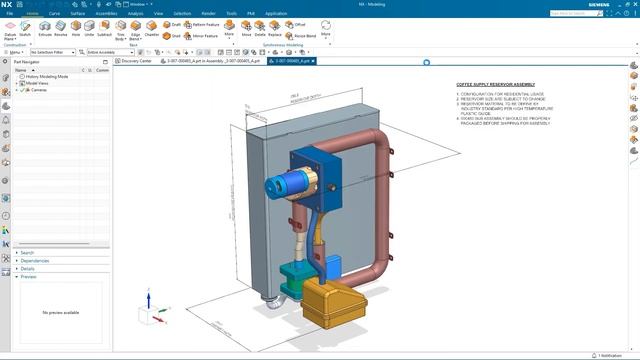
Task: Select the Trim Body tool
Action: (x=120, y=30)
